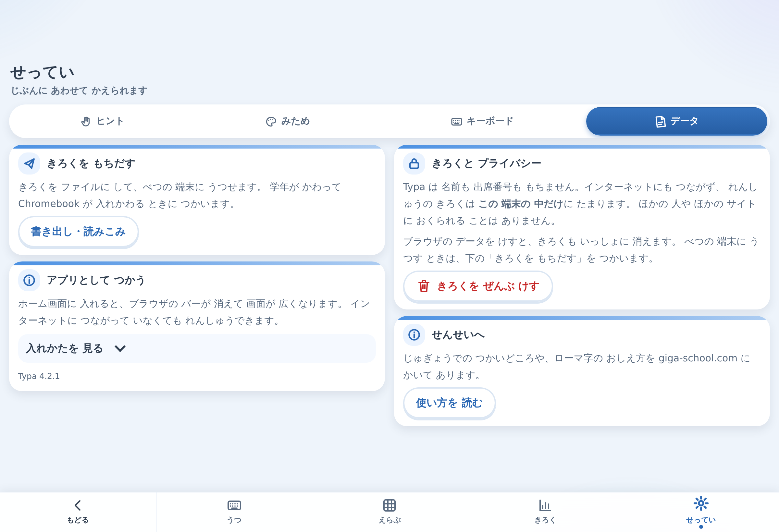The image size is (779, 532).
Task: Select the データ tab
Action: [x=676, y=121]
